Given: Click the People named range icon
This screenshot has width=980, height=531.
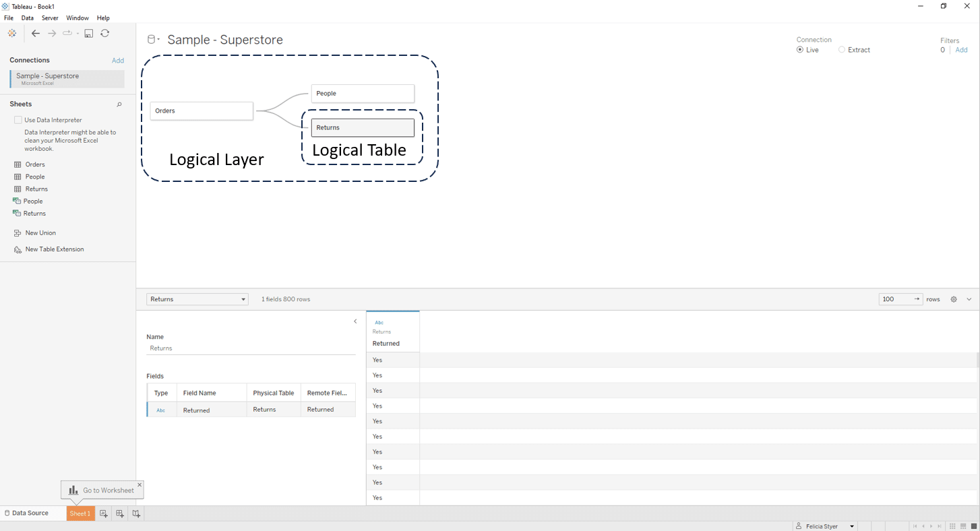Looking at the screenshot, I should point(17,201).
